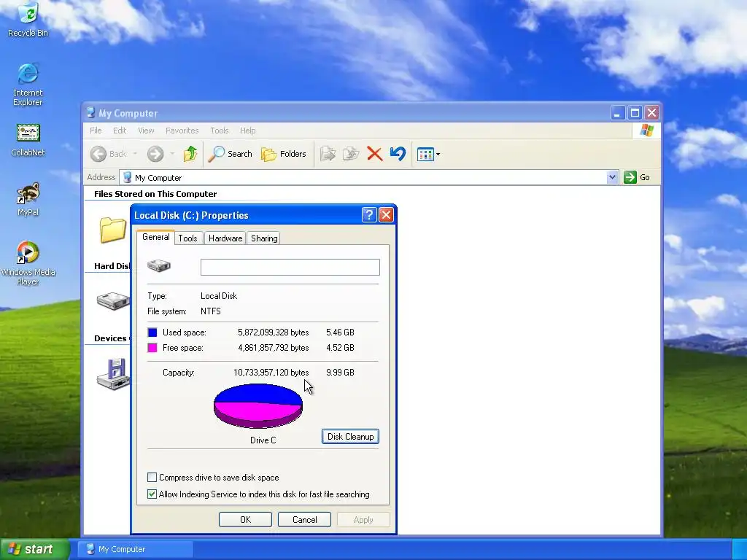
Task: Close the Local Disk Properties dialog
Action: click(x=387, y=215)
